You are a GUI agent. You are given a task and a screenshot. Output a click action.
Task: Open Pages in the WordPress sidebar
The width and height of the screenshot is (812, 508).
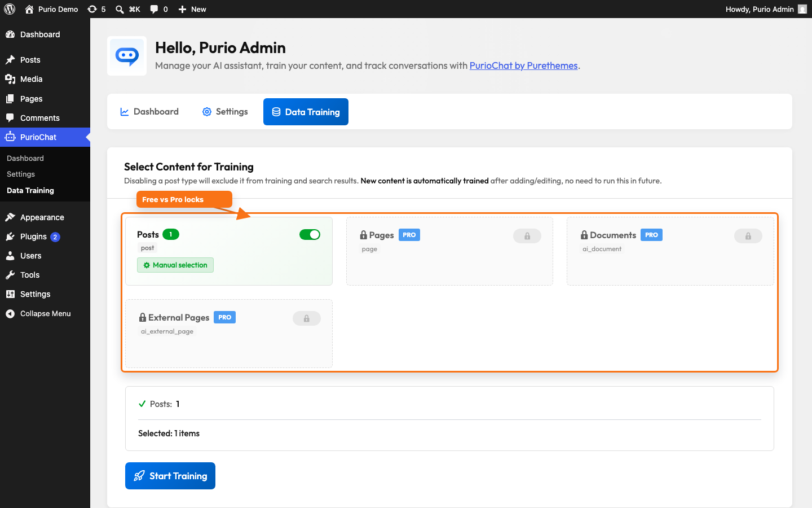[45, 99]
